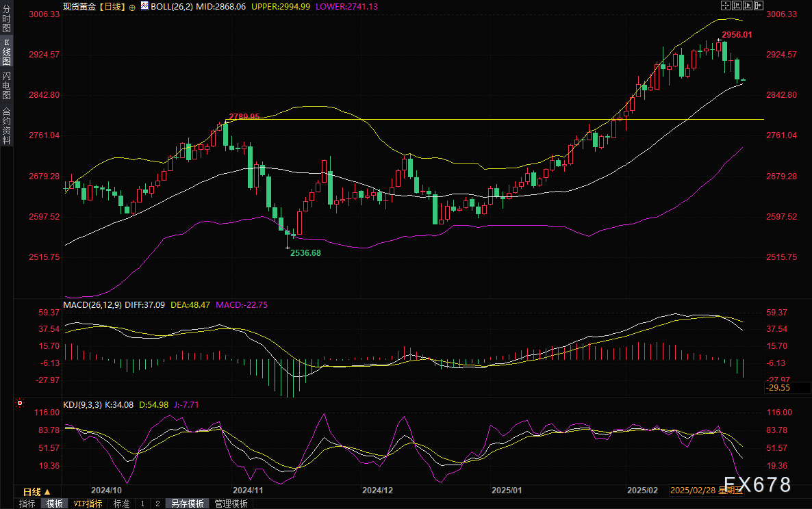
Task: Select the 标准 template option
Action: pyautogui.click(x=121, y=504)
